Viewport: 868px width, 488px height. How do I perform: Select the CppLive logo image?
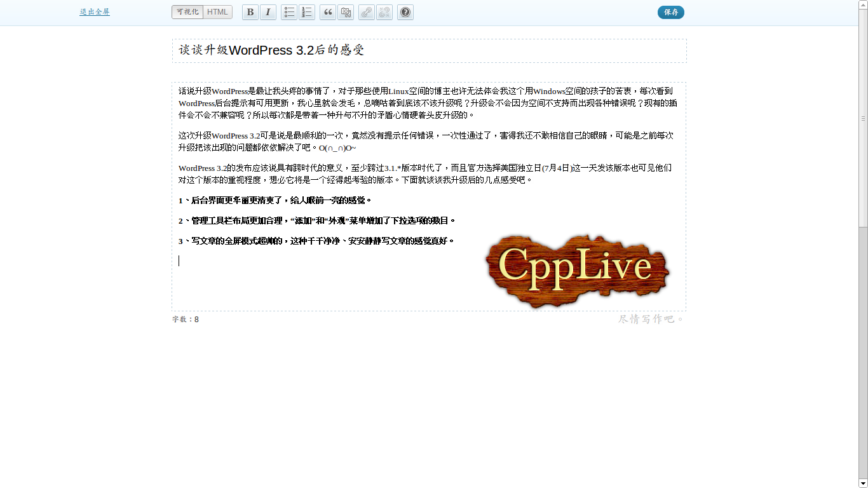point(577,271)
